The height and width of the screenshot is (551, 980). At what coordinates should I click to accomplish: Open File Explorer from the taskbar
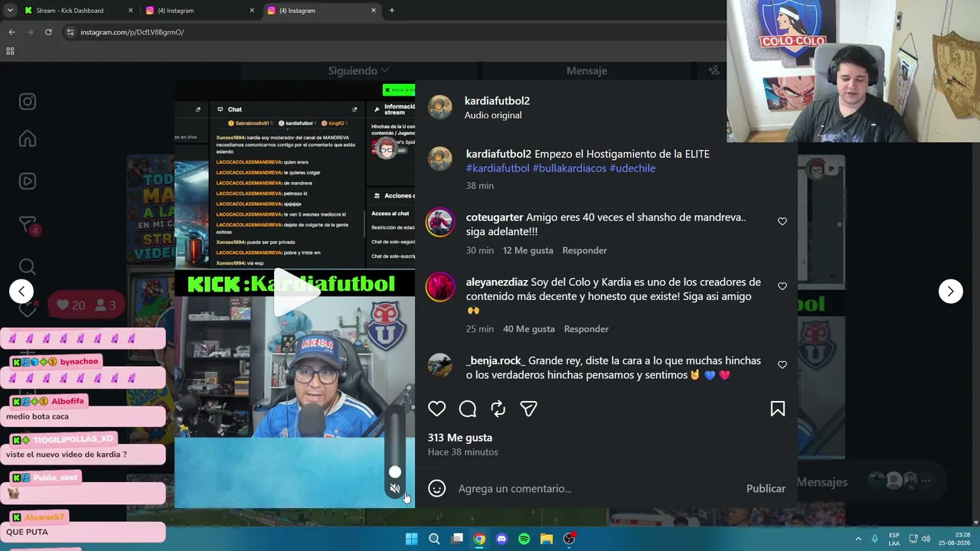[547, 539]
